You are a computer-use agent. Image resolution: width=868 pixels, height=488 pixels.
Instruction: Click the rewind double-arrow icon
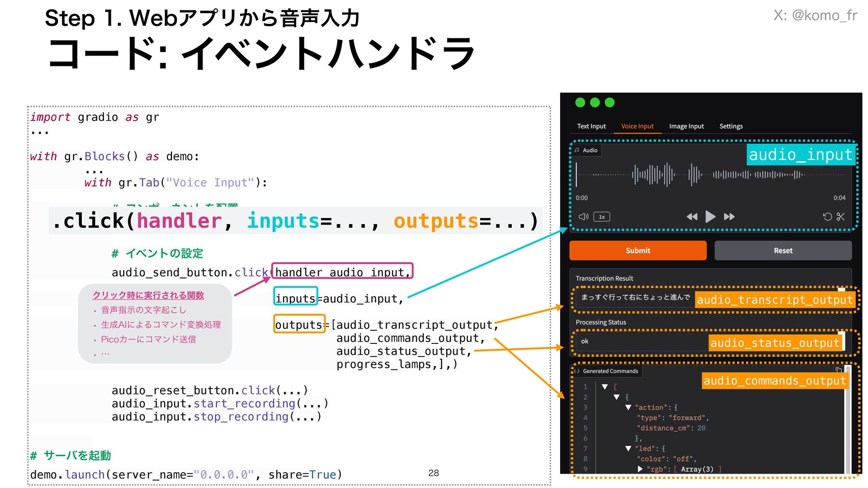[x=692, y=217]
